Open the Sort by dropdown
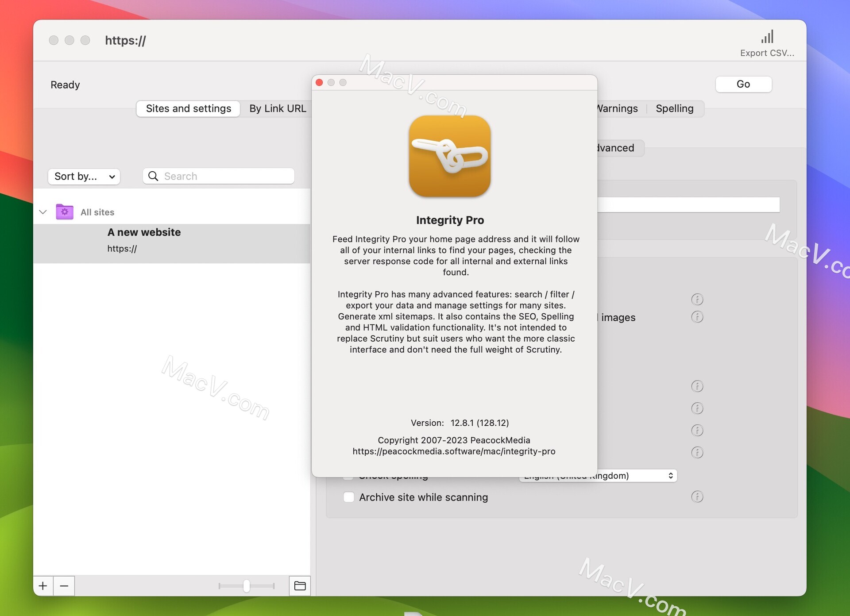850x616 pixels. tap(84, 176)
